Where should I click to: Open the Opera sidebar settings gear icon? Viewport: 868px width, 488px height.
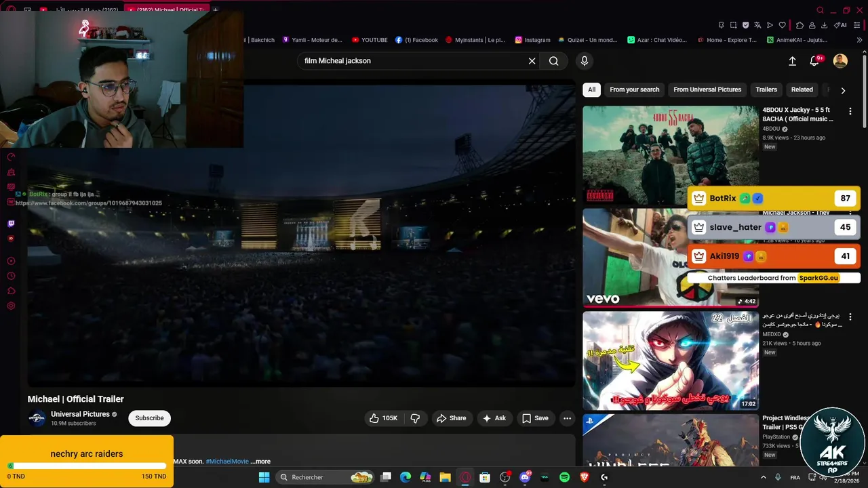coord(11,306)
